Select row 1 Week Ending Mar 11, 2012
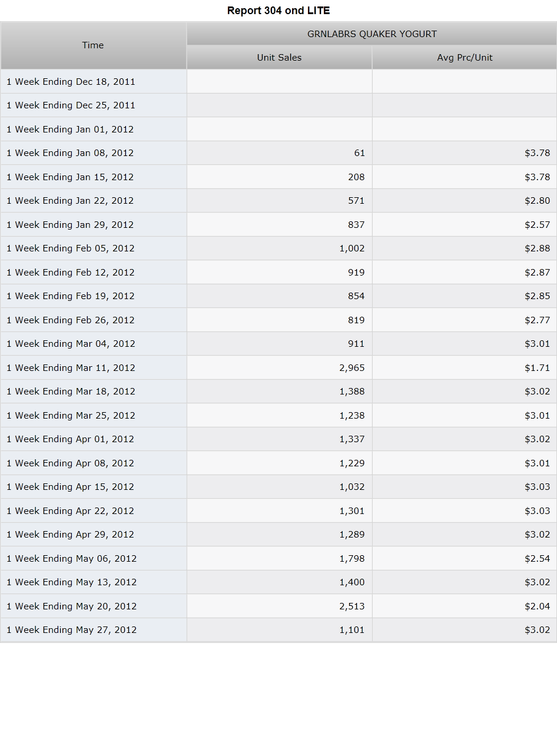Screen dimensions: 557x756 [x=278, y=367]
